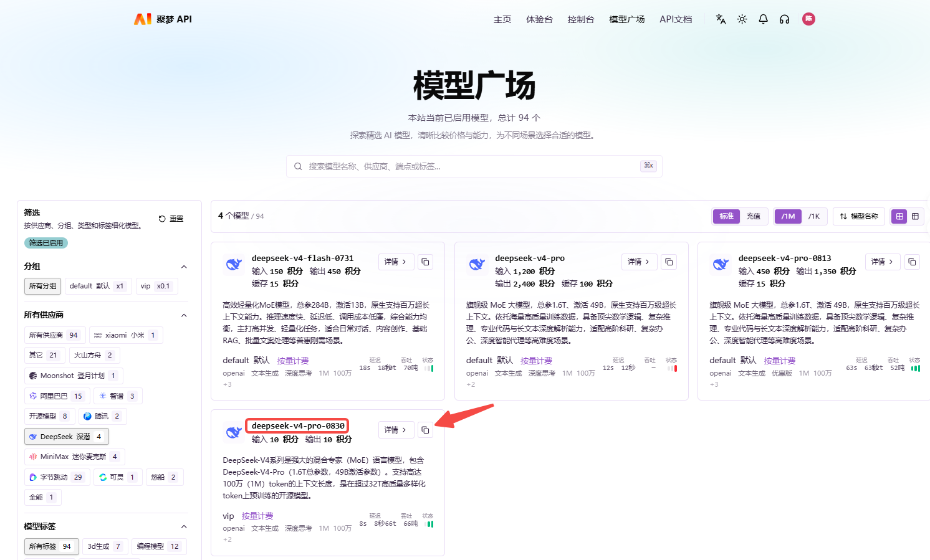Filter by MiniMax 迷你麦克斯 vendor

click(74, 457)
